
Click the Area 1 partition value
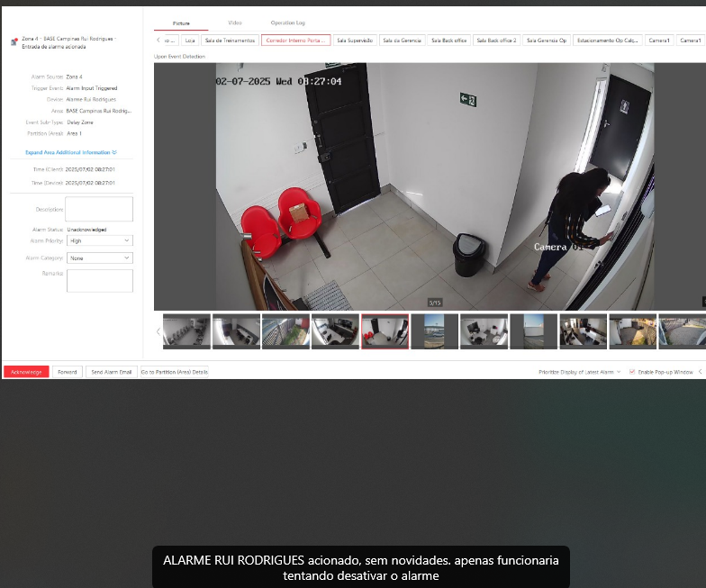tap(74, 133)
